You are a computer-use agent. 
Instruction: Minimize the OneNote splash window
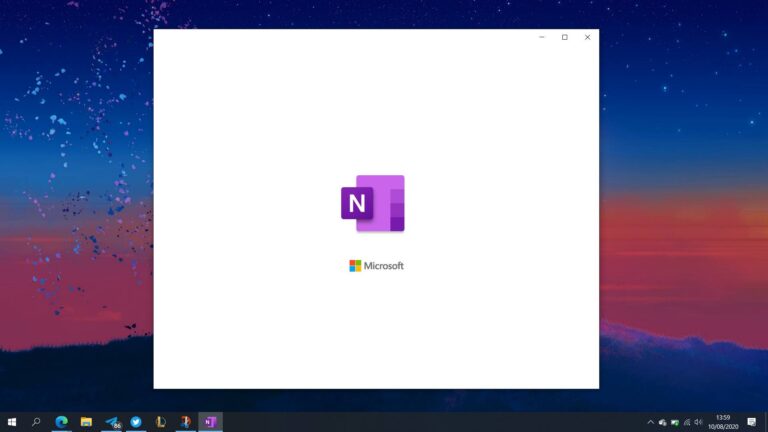[x=542, y=37]
